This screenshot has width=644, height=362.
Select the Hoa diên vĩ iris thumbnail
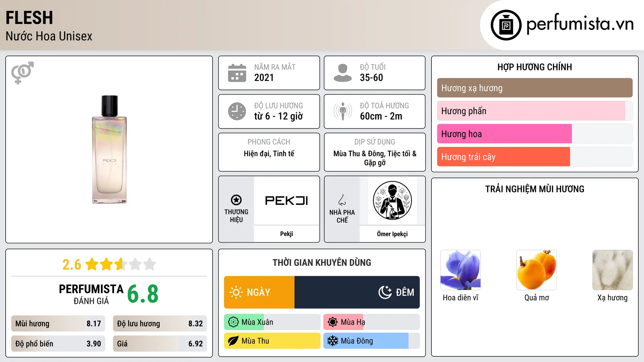click(x=460, y=270)
